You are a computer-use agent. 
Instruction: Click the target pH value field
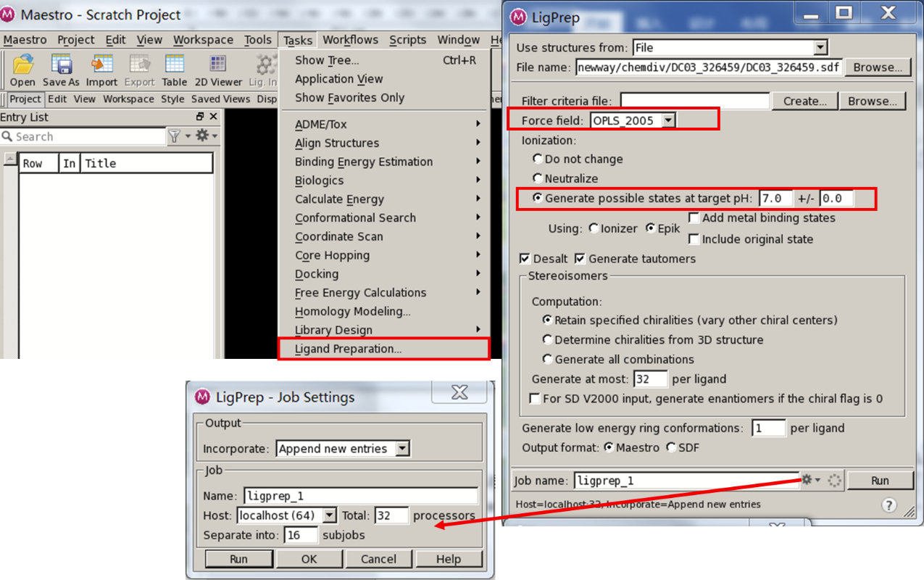[x=776, y=198]
